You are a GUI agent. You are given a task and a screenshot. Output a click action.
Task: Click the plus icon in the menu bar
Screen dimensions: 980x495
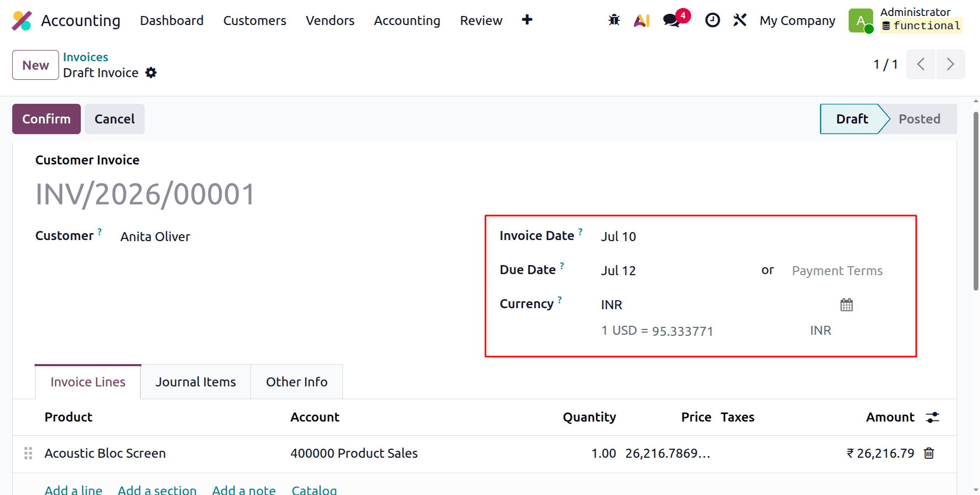527,20
